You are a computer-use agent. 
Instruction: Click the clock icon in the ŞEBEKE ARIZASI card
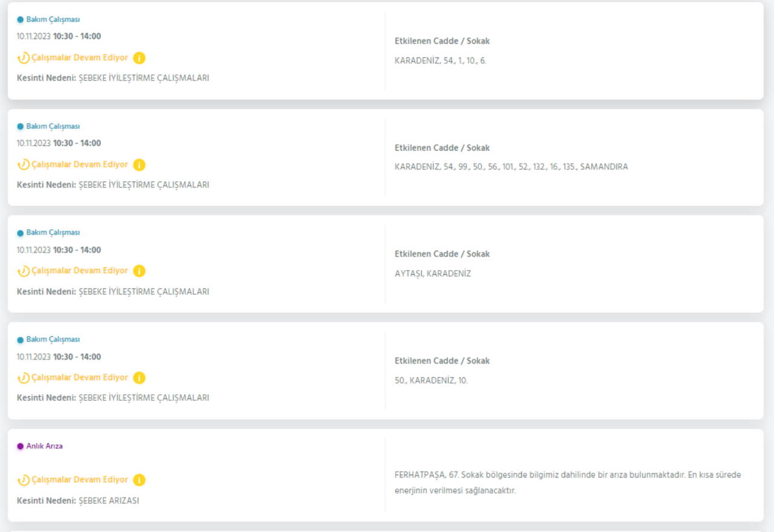[23, 480]
